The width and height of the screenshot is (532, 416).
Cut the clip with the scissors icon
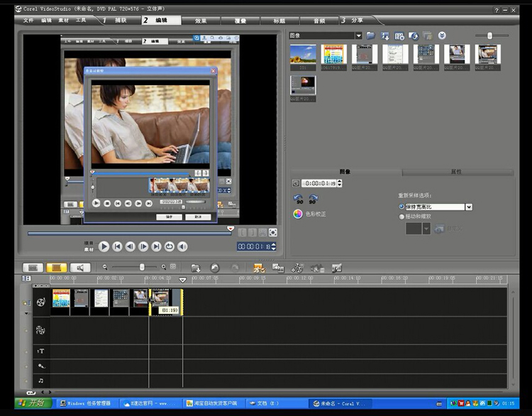point(262,233)
